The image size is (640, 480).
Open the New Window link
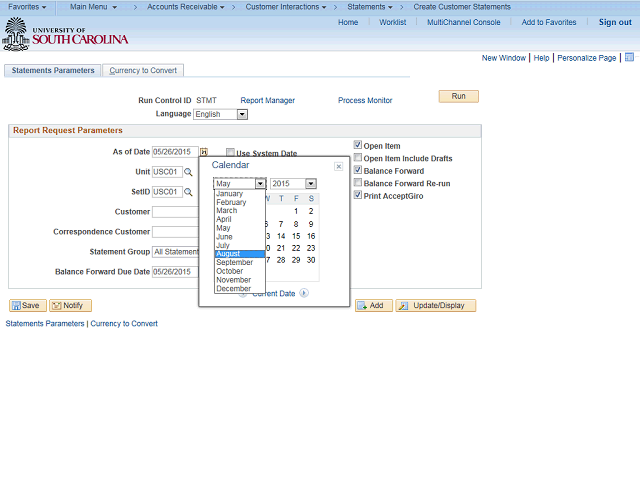pos(503,58)
